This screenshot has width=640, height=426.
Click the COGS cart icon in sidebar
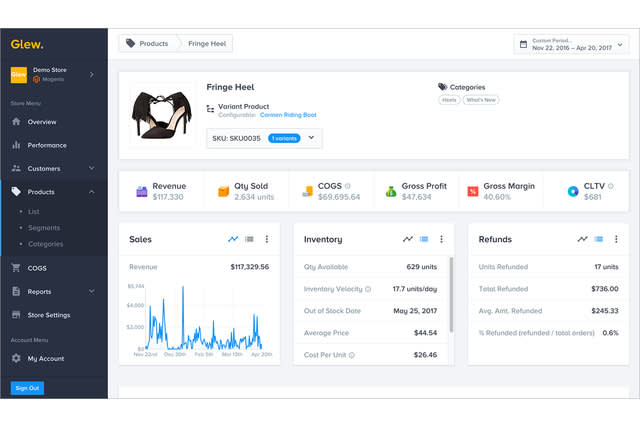coord(16,268)
